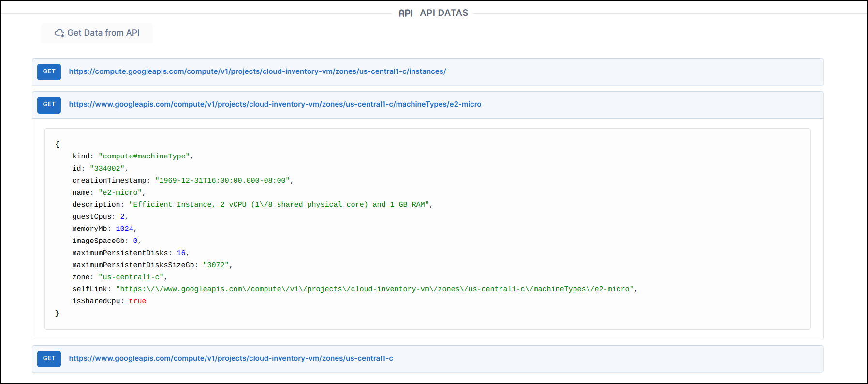Click the zone value "us-central1-c"
Image resolution: width=868 pixels, height=384 pixels.
pos(131,277)
